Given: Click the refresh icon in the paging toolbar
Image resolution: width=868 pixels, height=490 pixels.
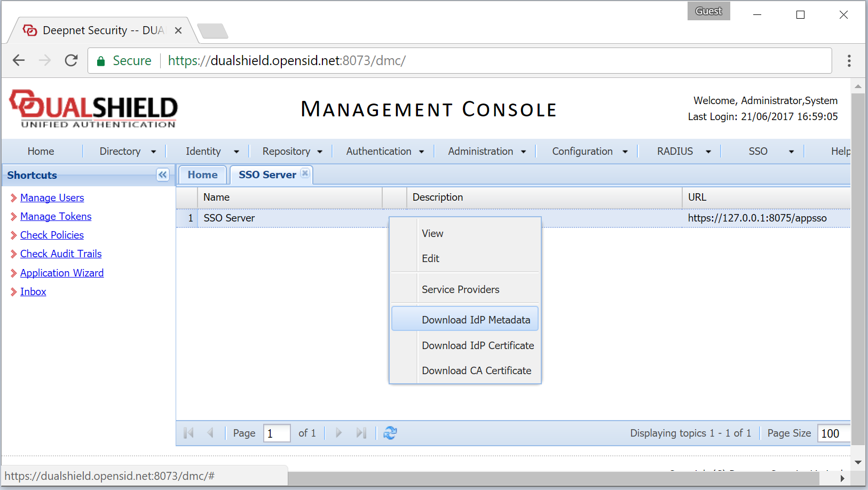Looking at the screenshot, I should pos(390,433).
